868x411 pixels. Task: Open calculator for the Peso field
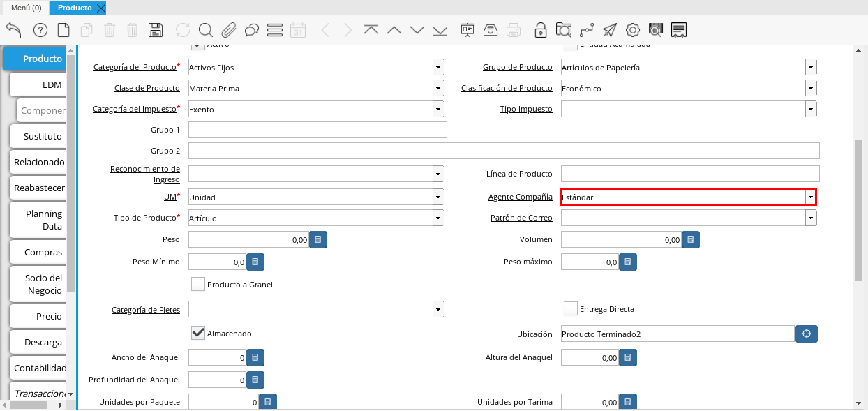tap(318, 239)
